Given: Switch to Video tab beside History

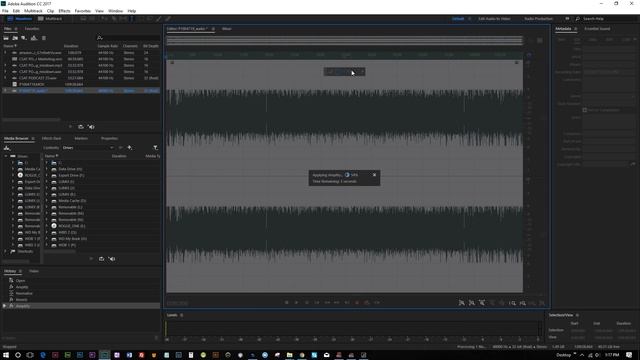Looking at the screenshot, I should [x=33, y=271].
